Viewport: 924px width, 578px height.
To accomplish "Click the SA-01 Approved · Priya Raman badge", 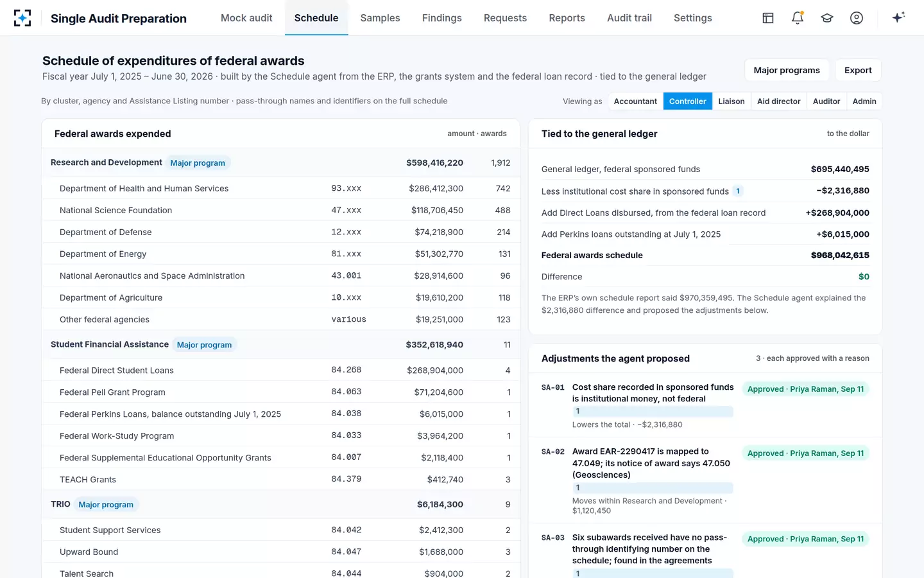I will [x=805, y=389].
